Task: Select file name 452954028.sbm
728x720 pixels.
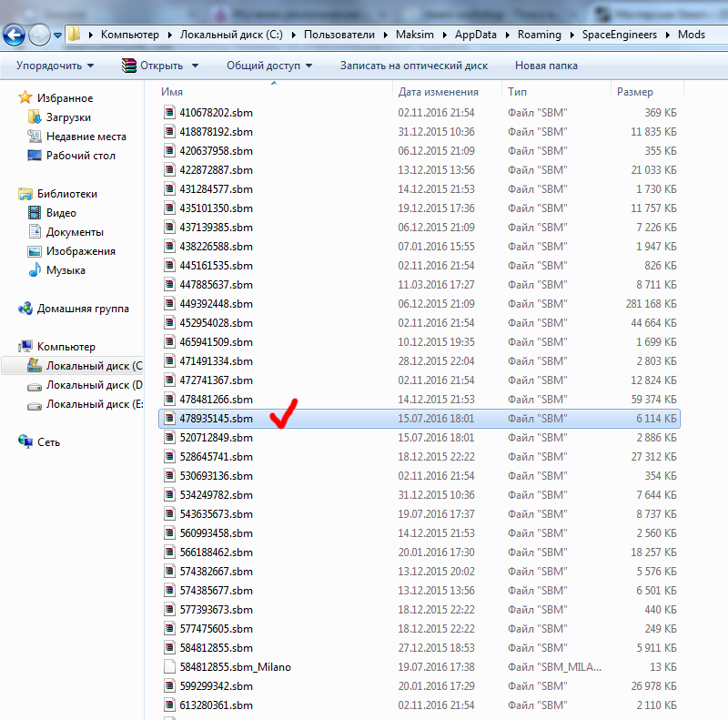Action: (217, 323)
